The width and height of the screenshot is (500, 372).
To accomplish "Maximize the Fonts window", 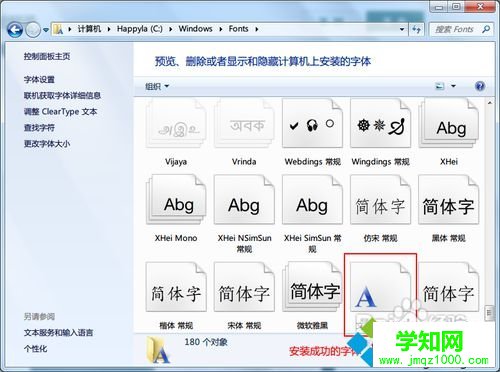I will click(x=457, y=6).
